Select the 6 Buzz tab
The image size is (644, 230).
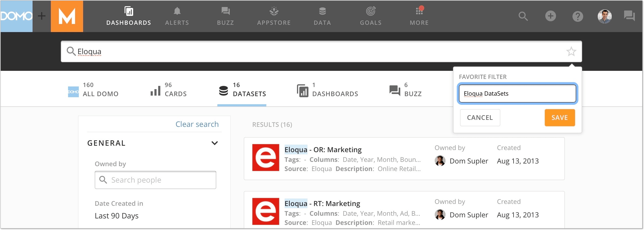(x=405, y=90)
